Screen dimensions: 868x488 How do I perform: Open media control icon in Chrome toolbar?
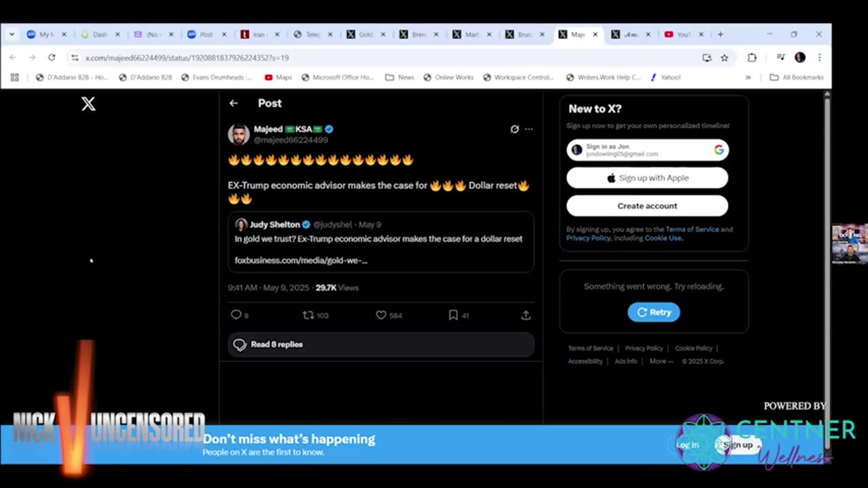[781, 58]
